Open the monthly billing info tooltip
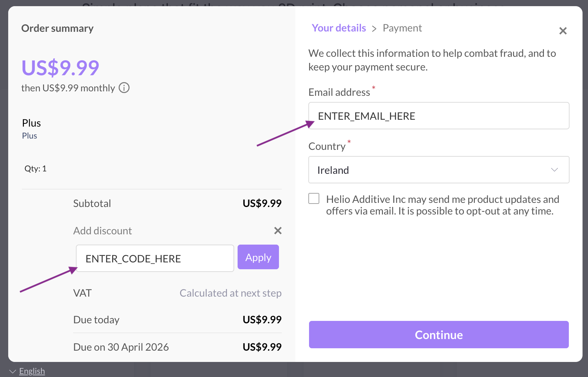 [x=124, y=88]
